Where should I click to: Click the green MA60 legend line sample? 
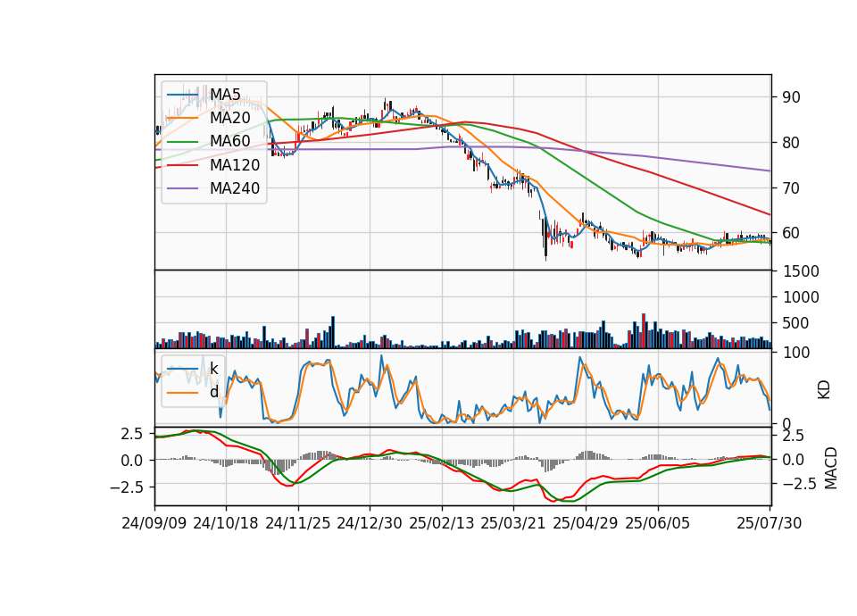182,142
